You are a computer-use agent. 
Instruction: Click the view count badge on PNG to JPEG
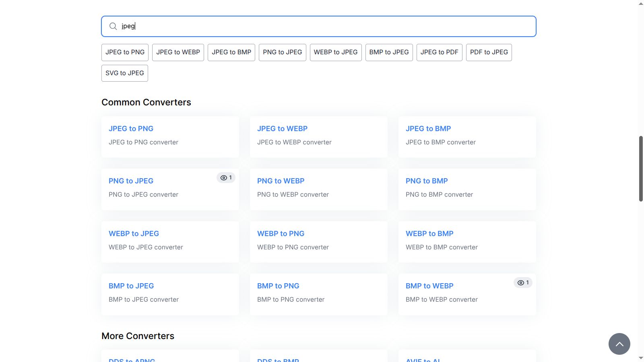click(x=226, y=178)
